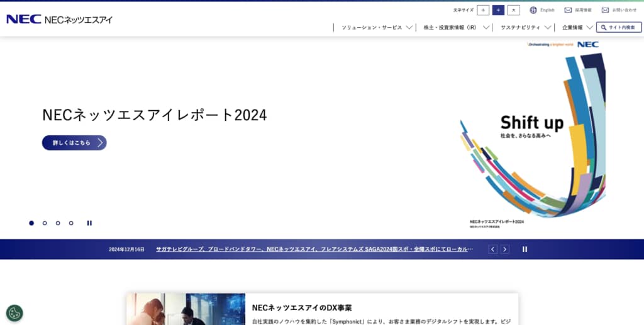Image resolution: width=644 pixels, height=325 pixels.
Task: Show previous news ticker item
Action: 493,249
